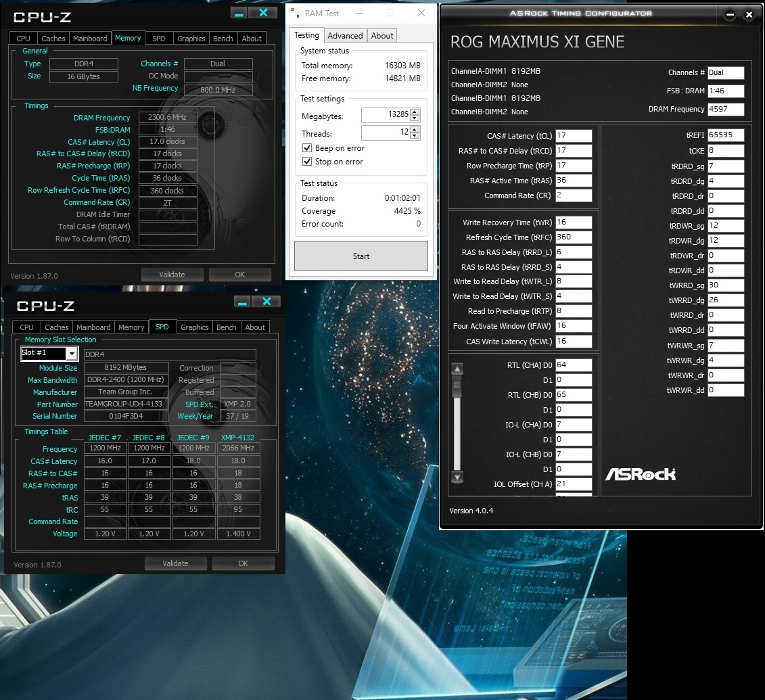Close the RAM Test window
765x700 pixels.
click(421, 13)
